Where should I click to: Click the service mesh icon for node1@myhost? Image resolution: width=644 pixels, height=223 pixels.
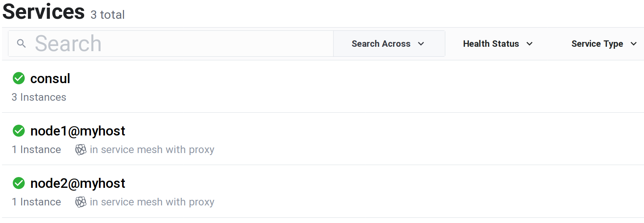click(x=81, y=150)
